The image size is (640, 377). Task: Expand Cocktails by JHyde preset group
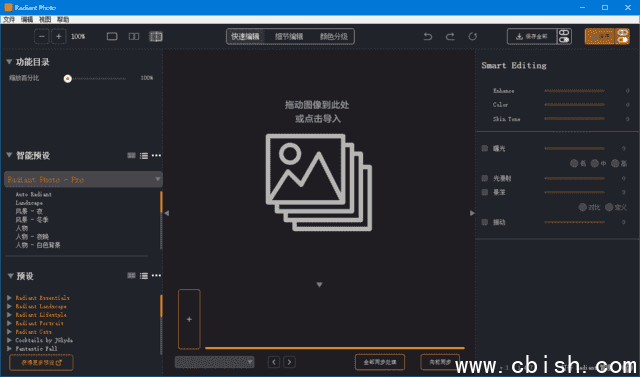(x=9, y=340)
